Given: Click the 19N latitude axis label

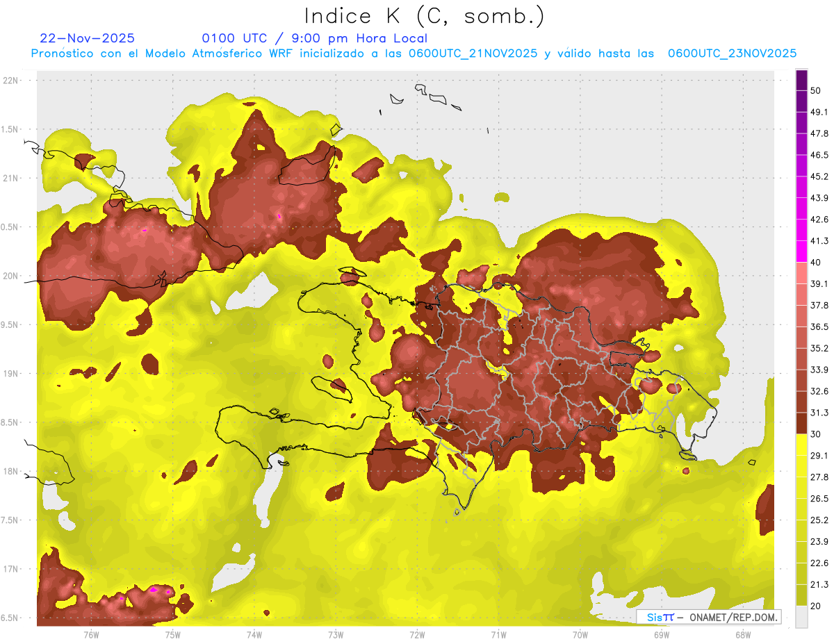Looking at the screenshot, I should (x=12, y=374).
